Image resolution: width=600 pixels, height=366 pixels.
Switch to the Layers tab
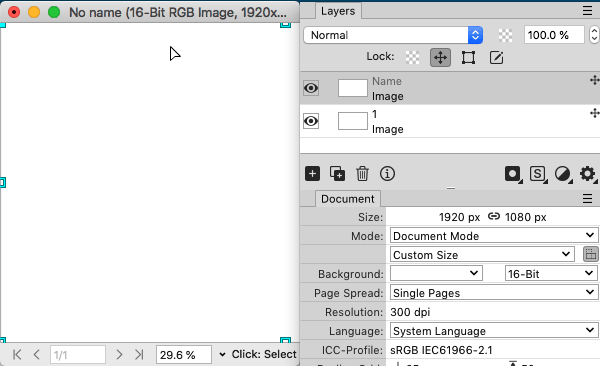[x=338, y=11]
